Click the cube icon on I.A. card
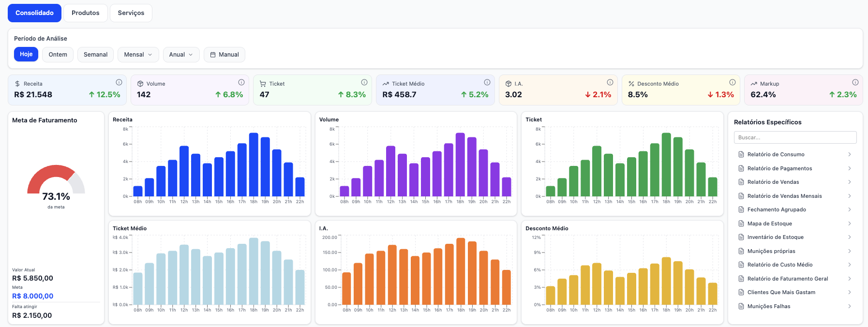Viewport: 868px width, 327px height. click(509, 84)
